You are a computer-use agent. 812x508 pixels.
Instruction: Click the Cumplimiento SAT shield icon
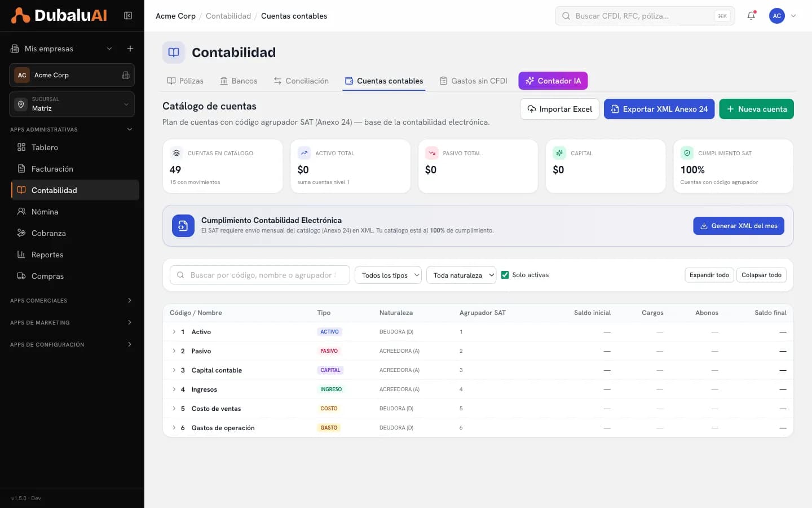click(x=687, y=153)
